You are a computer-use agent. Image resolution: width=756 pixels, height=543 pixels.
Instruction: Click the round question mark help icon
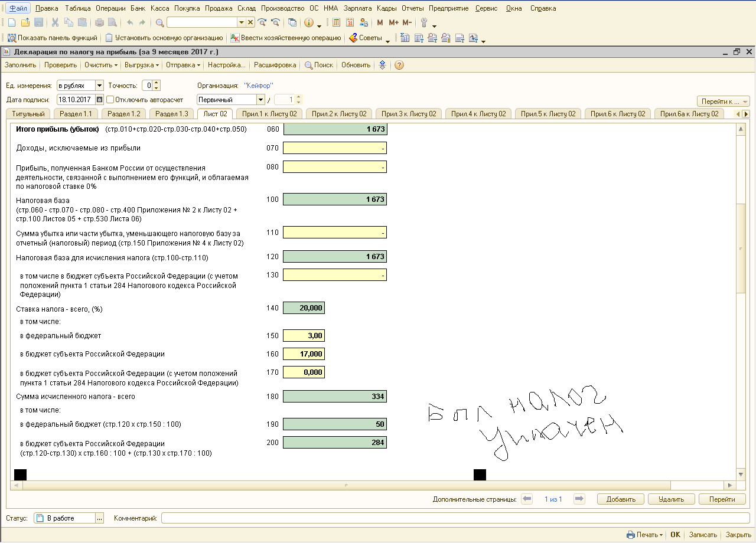(399, 65)
